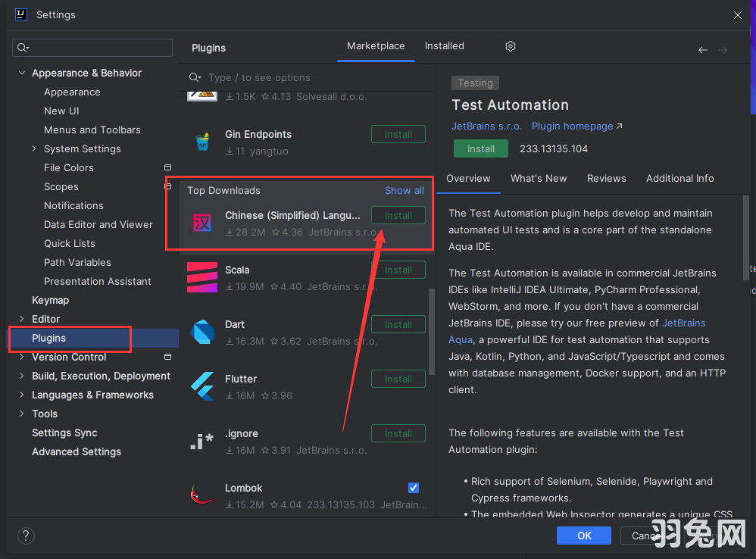The width and height of the screenshot is (756, 559).
Task: Switch to the Installed tab
Action: point(444,46)
